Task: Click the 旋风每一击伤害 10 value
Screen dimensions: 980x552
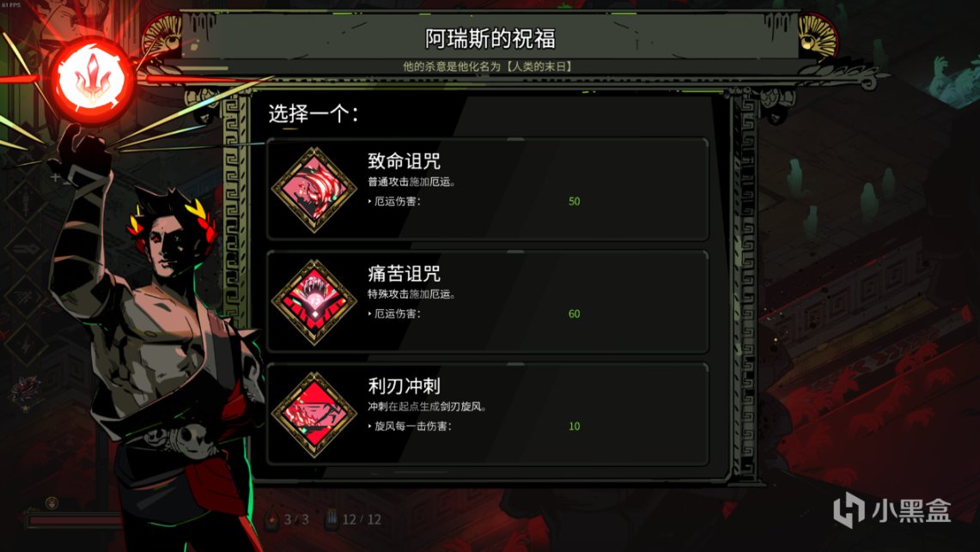Action: (x=574, y=427)
